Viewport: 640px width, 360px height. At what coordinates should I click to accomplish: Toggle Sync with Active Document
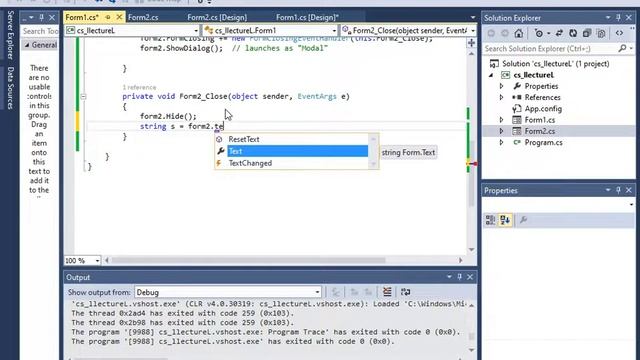[x=559, y=33]
